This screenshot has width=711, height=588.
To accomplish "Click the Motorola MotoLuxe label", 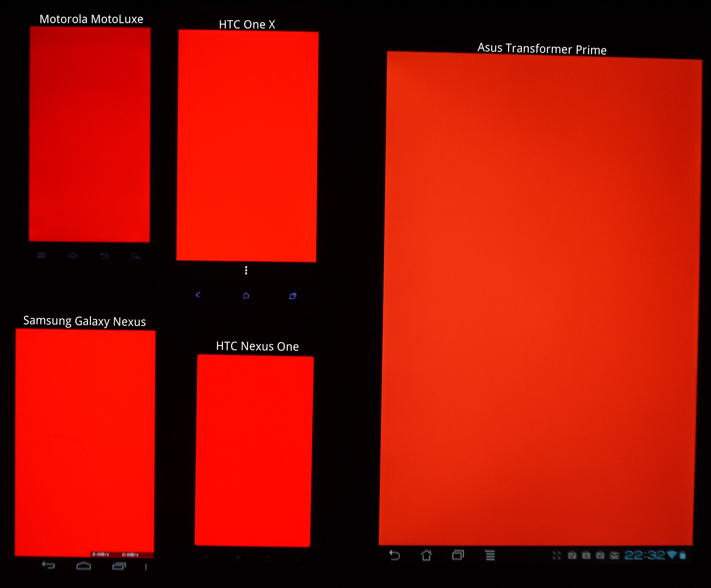I will (91, 19).
